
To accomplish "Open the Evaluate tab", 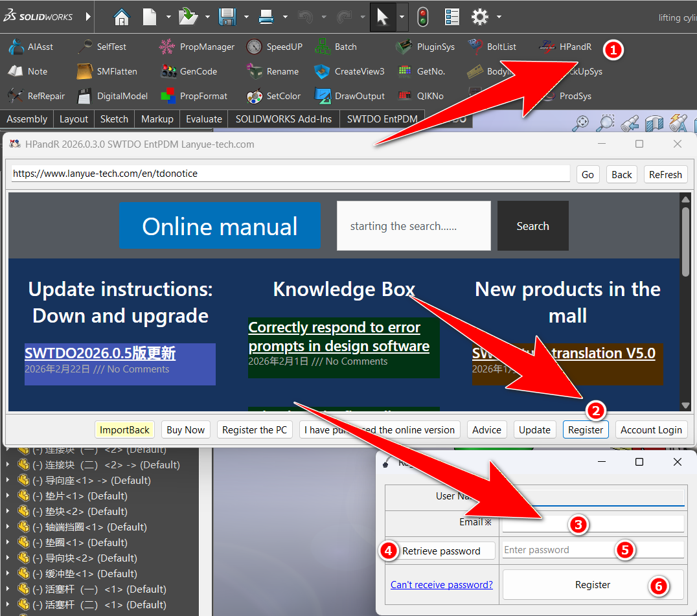I will 203,119.
